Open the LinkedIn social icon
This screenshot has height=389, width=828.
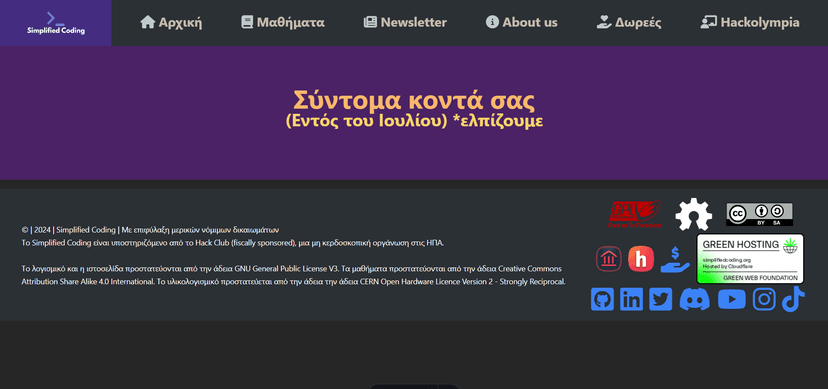631,299
